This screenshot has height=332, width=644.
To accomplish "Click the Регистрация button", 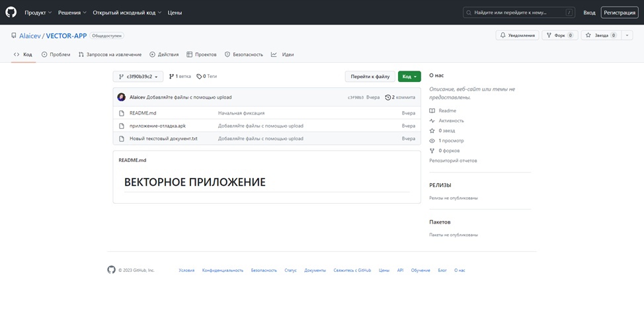I will pyautogui.click(x=620, y=13).
